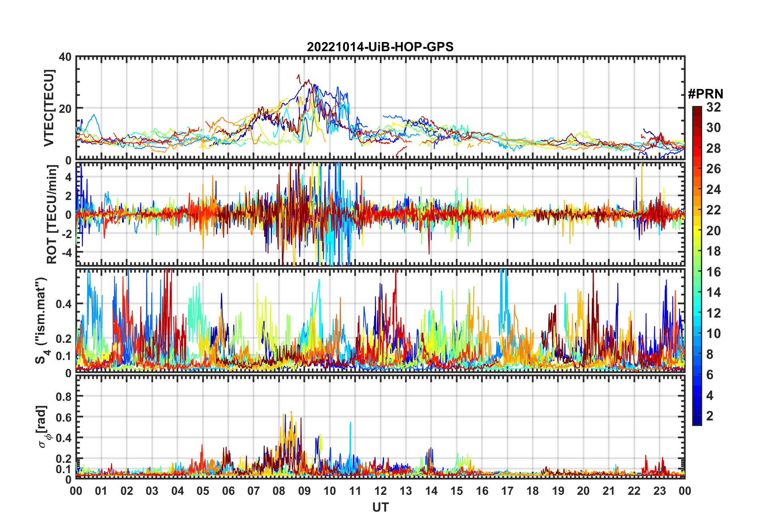This screenshot has width=761, height=532.
Task: Click the #PRN colorbar title
Action: click(705, 94)
